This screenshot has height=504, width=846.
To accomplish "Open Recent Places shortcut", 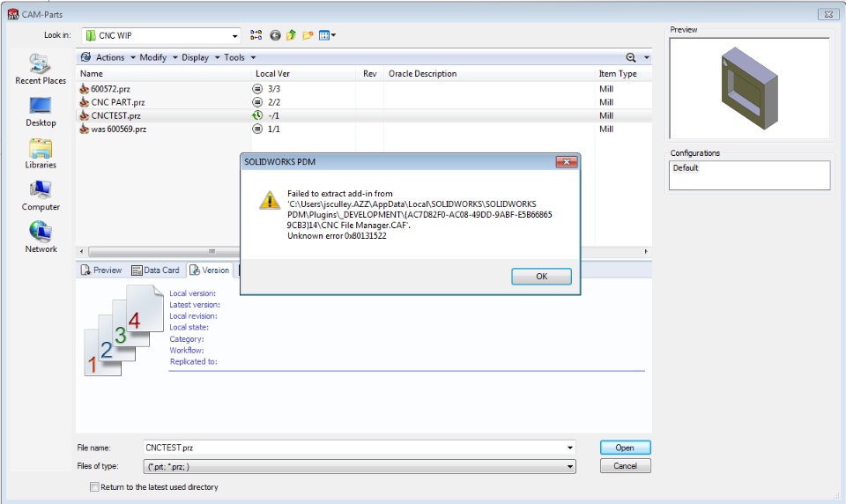I will (41, 69).
